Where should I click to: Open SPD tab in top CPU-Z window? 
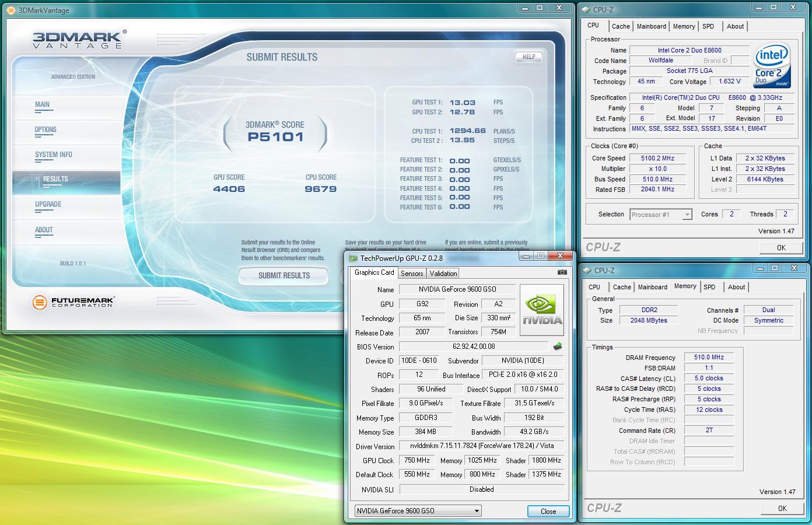708,26
